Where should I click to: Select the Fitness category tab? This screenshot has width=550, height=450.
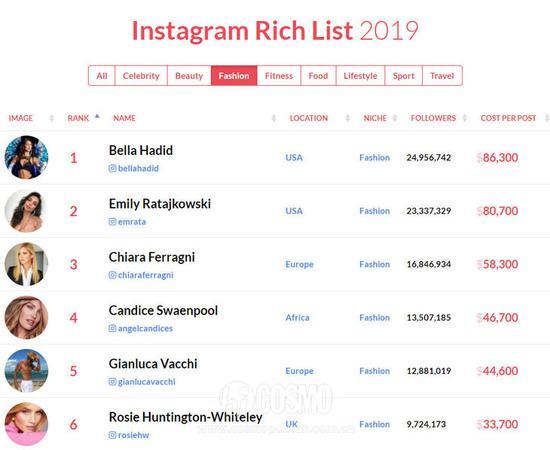point(279,75)
